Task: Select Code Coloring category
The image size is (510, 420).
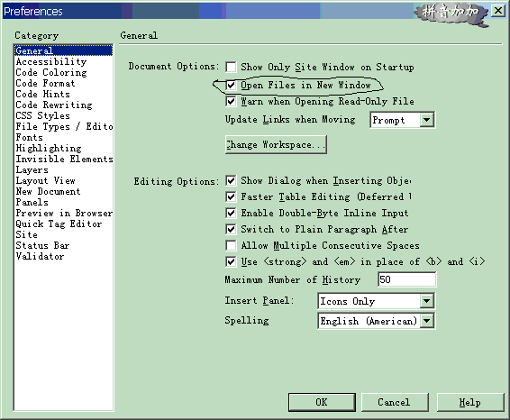Action: (51, 72)
